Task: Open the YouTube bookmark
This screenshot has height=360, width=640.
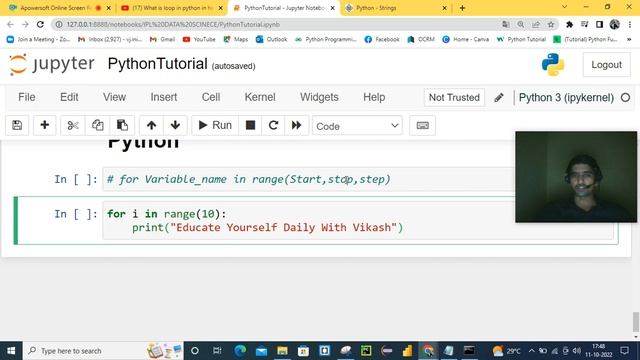Action: 199,39
